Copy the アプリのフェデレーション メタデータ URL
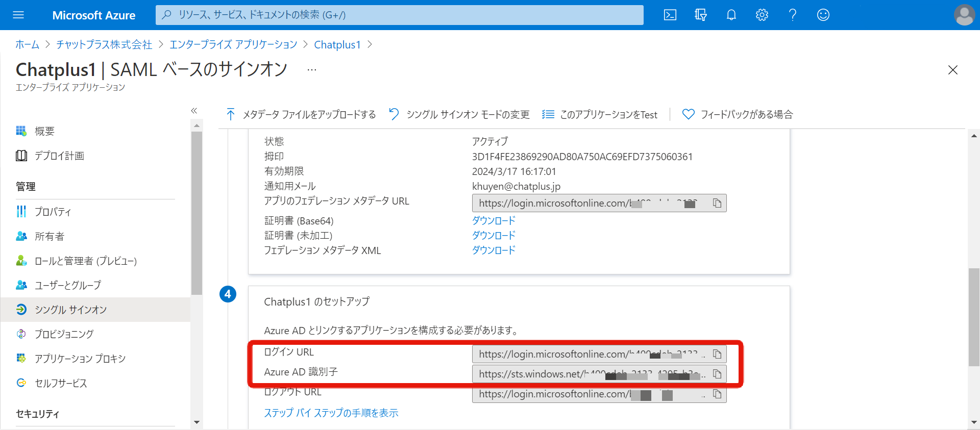Image resolution: width=980 pixels, height=430 pixels. (x=717, y=203)
